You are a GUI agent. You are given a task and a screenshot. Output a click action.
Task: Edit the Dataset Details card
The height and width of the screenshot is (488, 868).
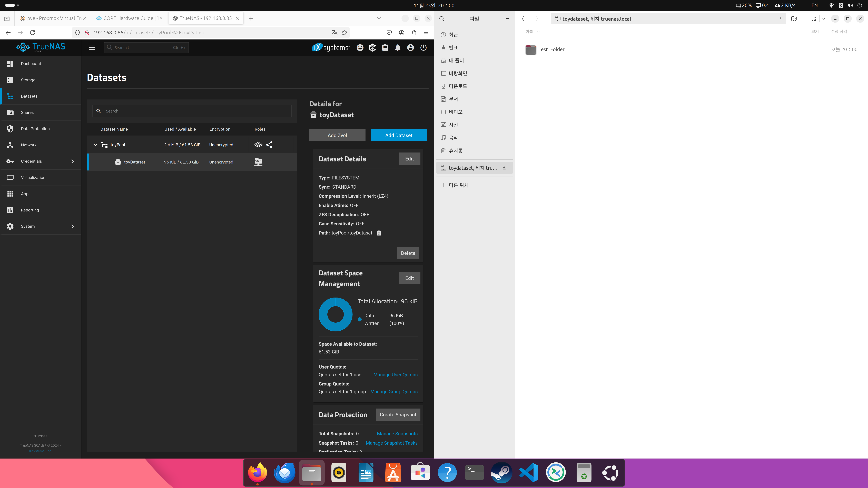pyautogui.click(x=409, y=159)
